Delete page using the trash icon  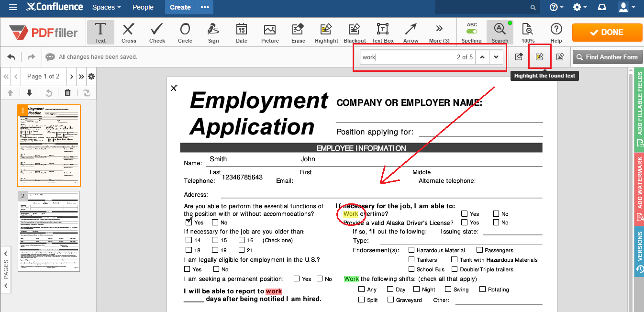pyautogui.click(x=67, y=93)
